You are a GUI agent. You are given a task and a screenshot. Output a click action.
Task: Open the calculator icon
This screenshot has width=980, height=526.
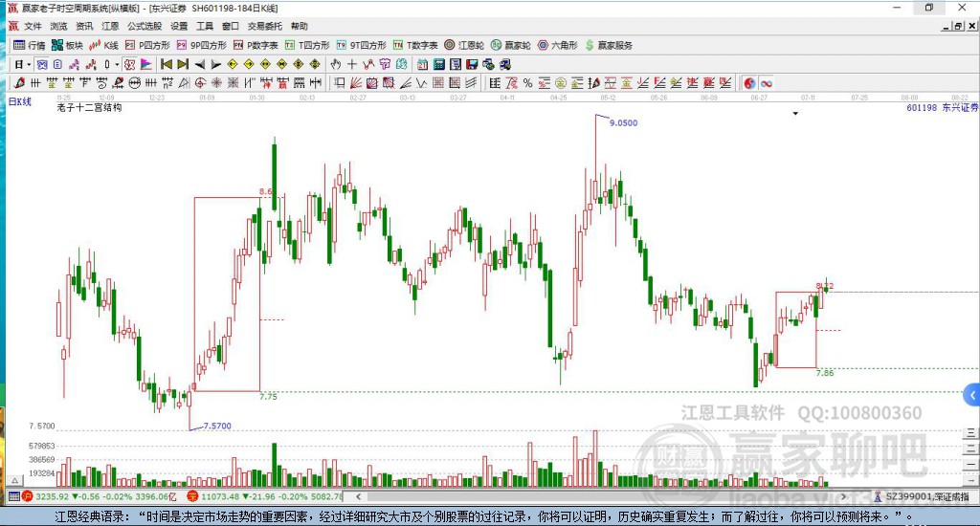(438, 64)
